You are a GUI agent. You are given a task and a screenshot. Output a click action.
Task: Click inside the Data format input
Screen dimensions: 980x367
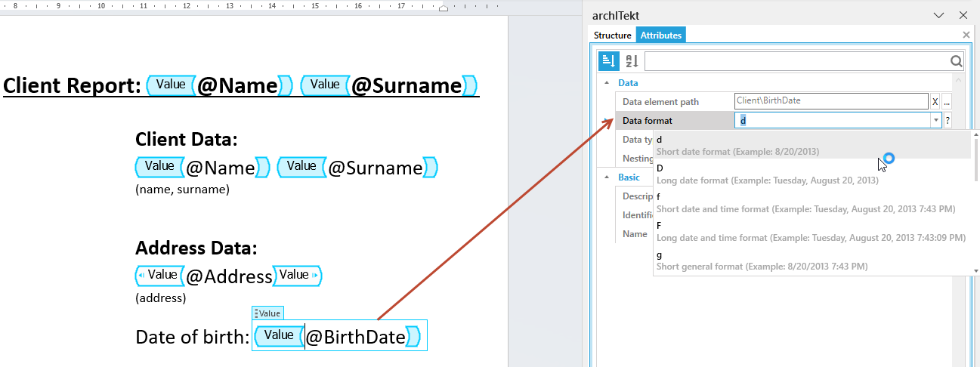coord(833,120)
